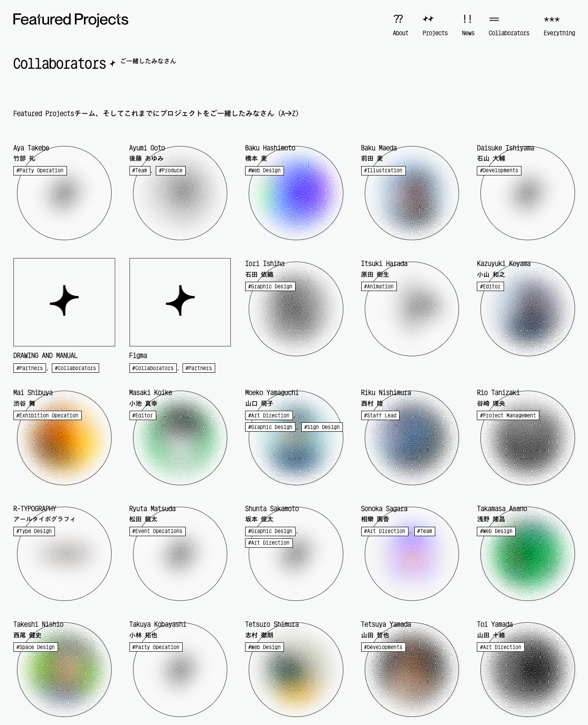Click the #Staff Lead tag under Riku Nishimura
Screen dimensions: 588x725
coord(380,416)
